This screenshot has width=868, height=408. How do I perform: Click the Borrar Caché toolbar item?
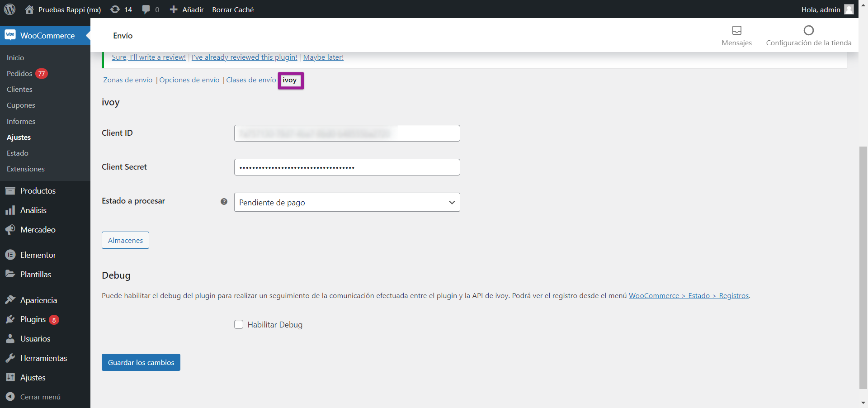click(x=233, y=9)
